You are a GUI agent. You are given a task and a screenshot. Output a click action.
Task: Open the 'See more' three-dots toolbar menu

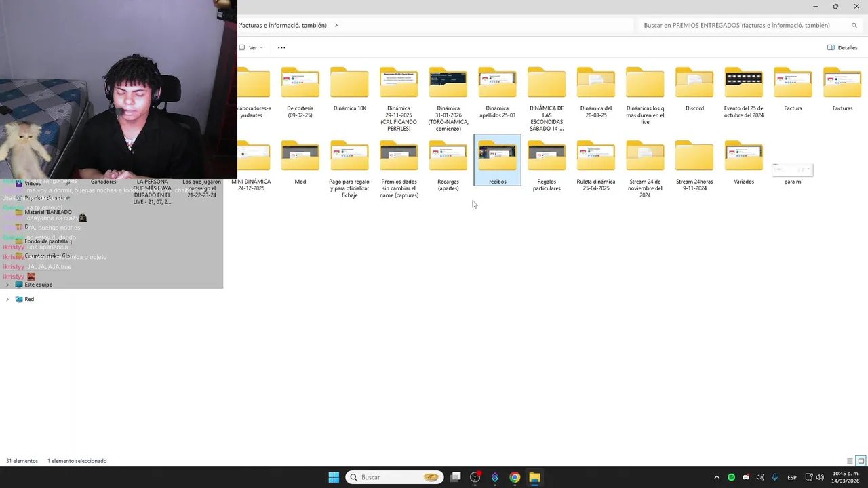tap(281, 47)
